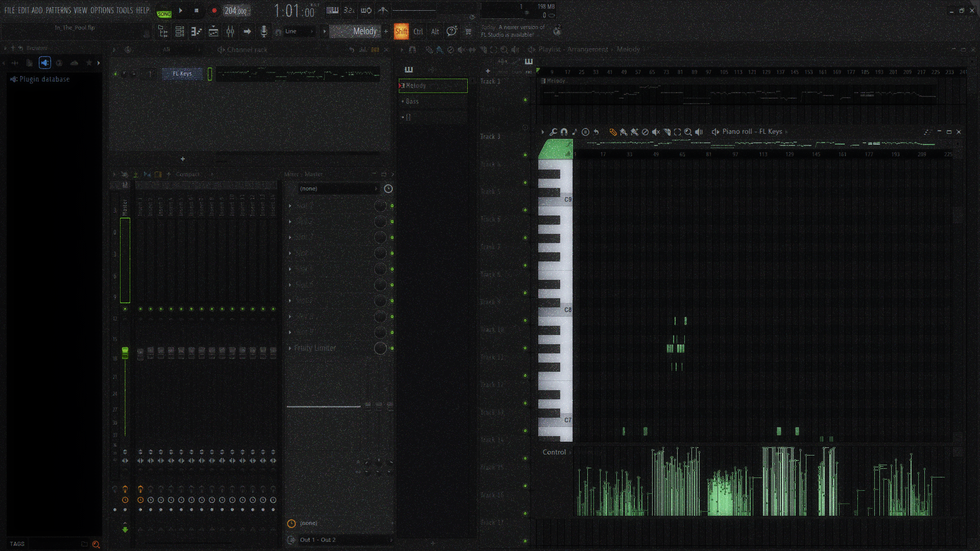Open the Line snap dropdown
This screenshot has width=980, height=551.
[x=299, y=32]
